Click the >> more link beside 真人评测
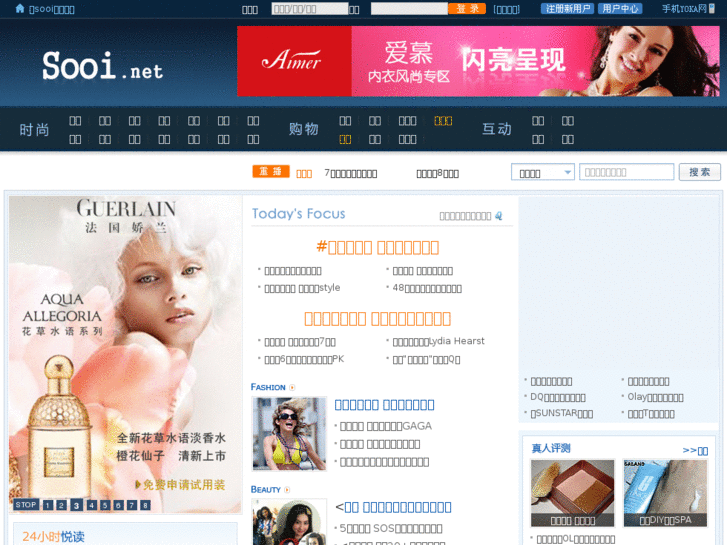The height and width of the screenshot is (545, 727). [695, 450]
